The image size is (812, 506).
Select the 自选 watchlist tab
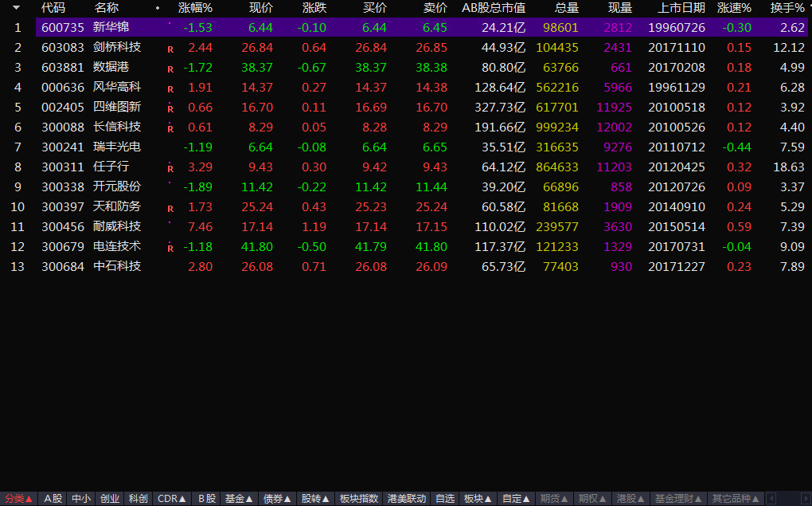click(x=444, y=499)
